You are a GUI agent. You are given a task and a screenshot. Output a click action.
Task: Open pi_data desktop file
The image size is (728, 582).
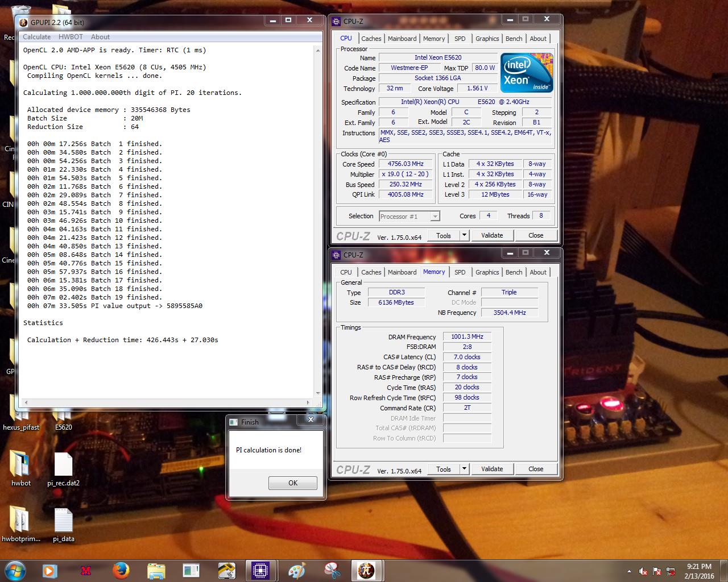tap(63, 525)
